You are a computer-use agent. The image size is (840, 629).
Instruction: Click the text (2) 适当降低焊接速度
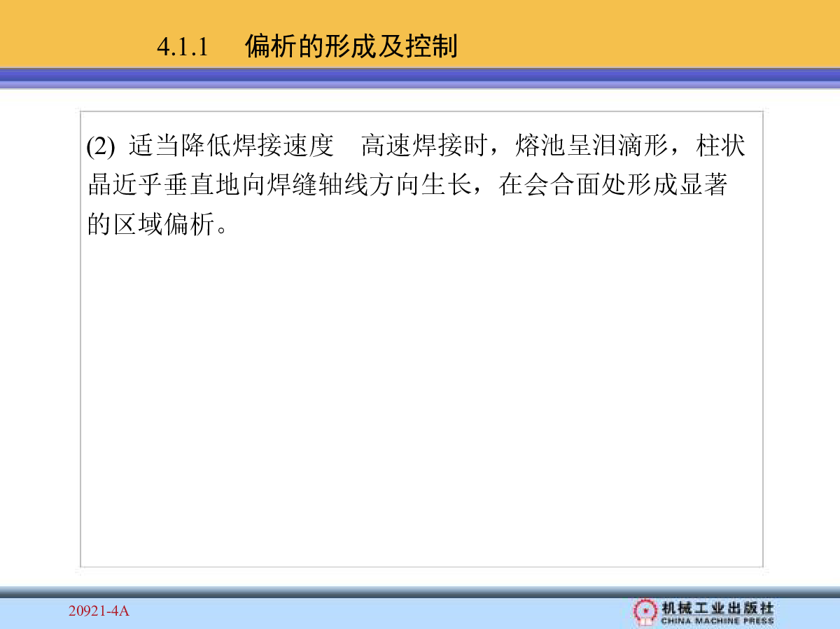(x=210, y=146)
